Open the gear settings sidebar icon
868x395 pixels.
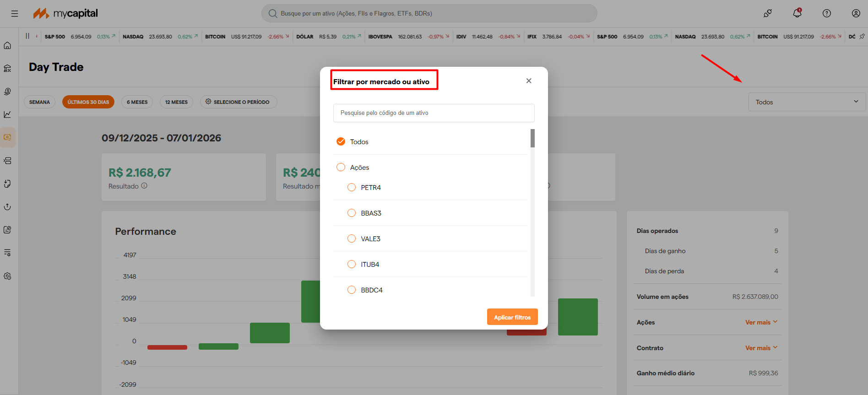[x=7, y=276]
